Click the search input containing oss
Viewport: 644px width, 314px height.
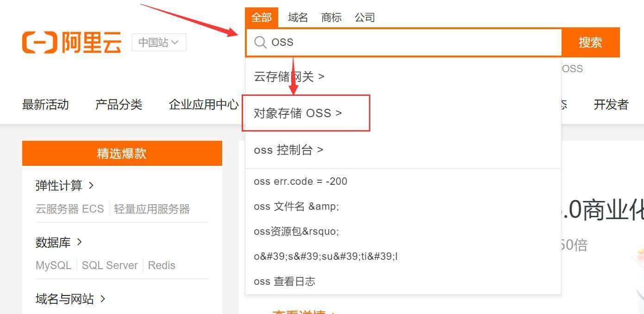[403, 42]
